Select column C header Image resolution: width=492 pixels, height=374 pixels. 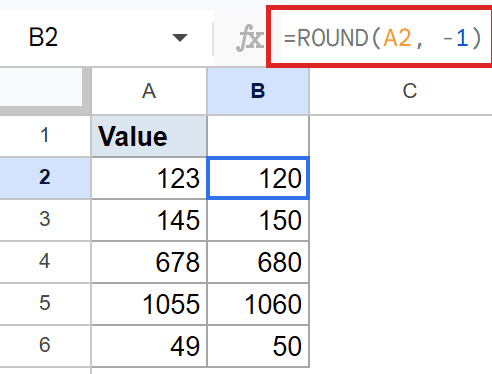coord(410,91)
